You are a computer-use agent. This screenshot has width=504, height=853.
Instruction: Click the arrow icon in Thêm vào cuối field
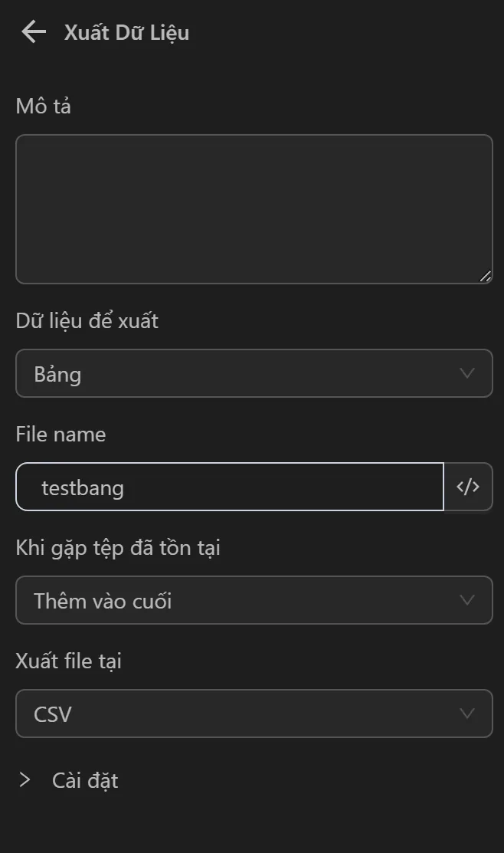click(x=467, y=601)
